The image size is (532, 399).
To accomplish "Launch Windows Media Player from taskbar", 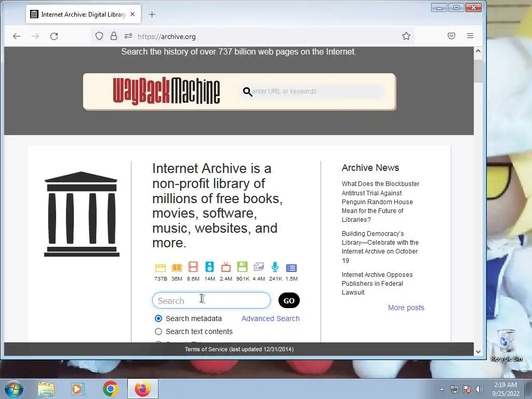I will pyautogui.click(x=77, y=389).
